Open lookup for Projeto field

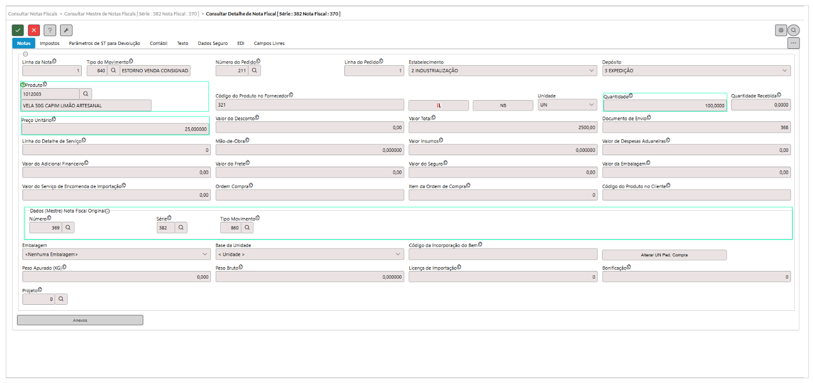click(61, 299)
